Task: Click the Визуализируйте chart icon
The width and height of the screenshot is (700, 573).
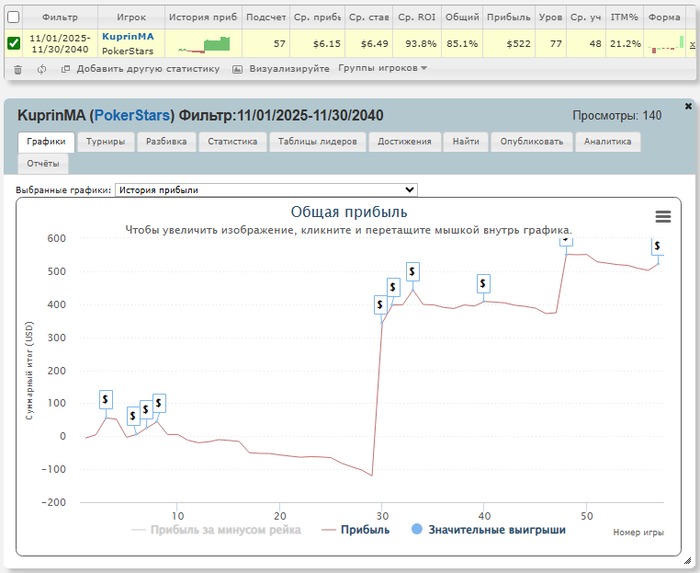Action: point(238,69)
